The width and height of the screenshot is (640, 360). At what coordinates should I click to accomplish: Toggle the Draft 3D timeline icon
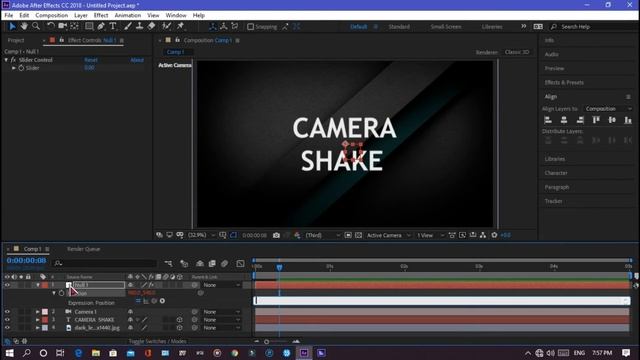[x=184, y=264]
